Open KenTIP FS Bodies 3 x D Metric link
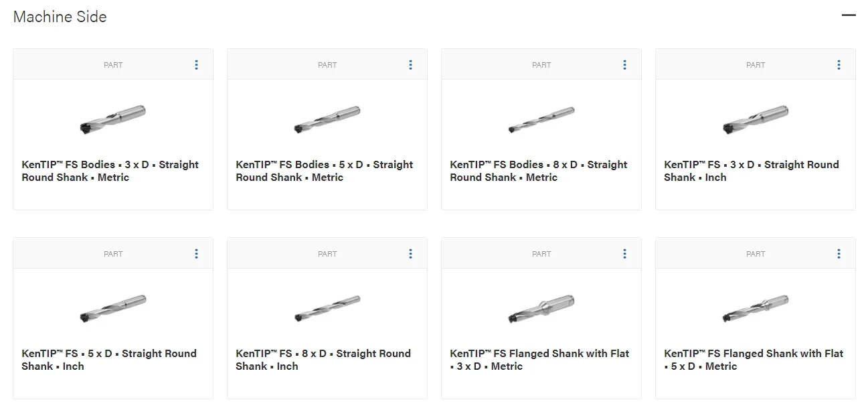 pyautogui.click(x=110, y=171)
